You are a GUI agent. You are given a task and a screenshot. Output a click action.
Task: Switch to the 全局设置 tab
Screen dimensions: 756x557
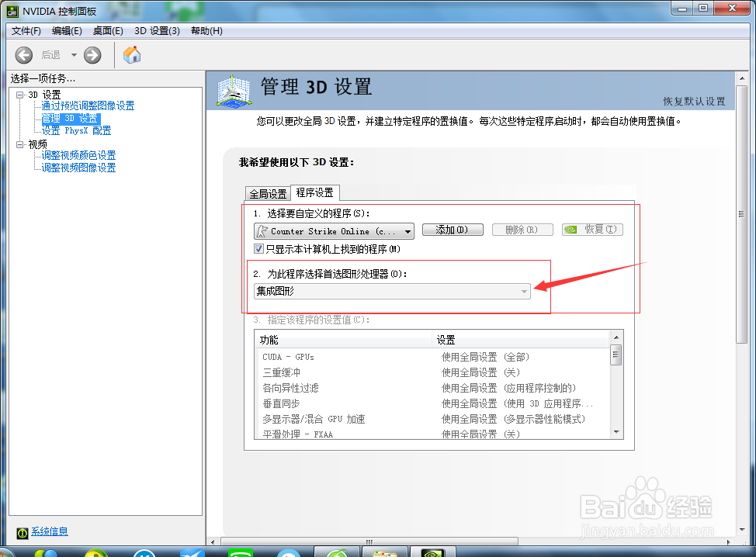click(x=267, y=193)
